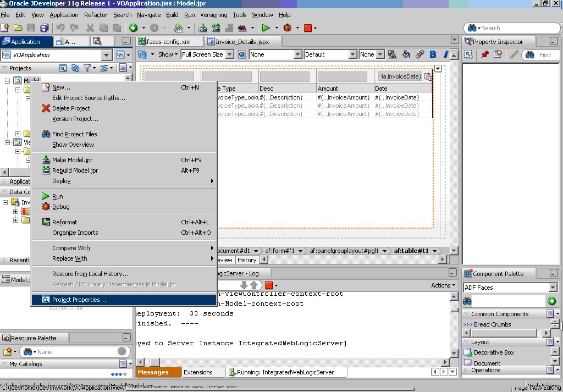Screen dimensions: 563x392
Task: Select the Extensions log tab
Action: coord(198,372)
